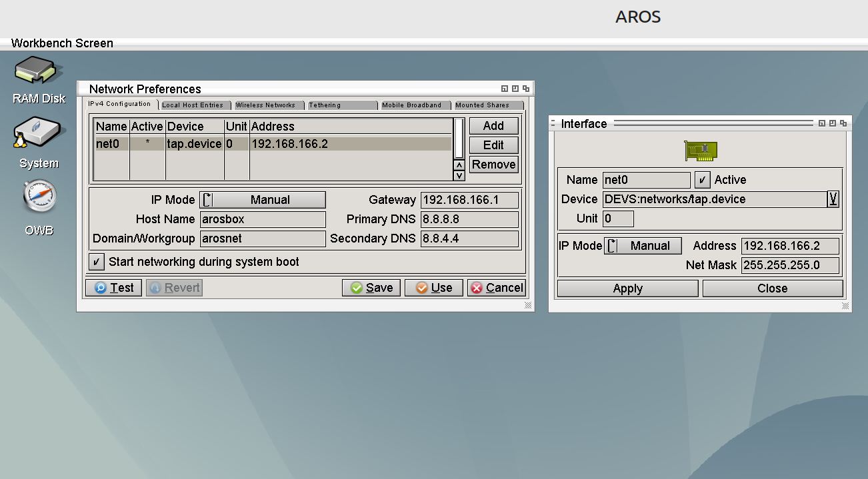Click the Interface window depth gadget
Viewport: 868px width, 479px height.
[843, 123]
